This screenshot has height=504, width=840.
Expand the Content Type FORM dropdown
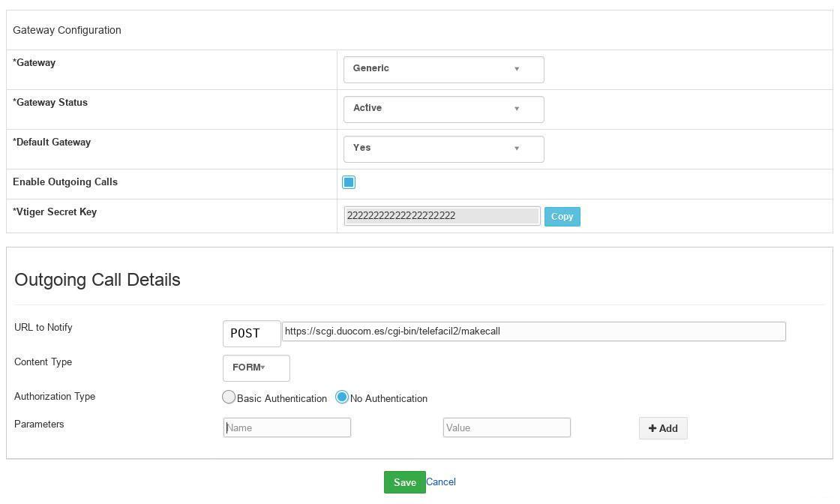click(x=256, y=367)
